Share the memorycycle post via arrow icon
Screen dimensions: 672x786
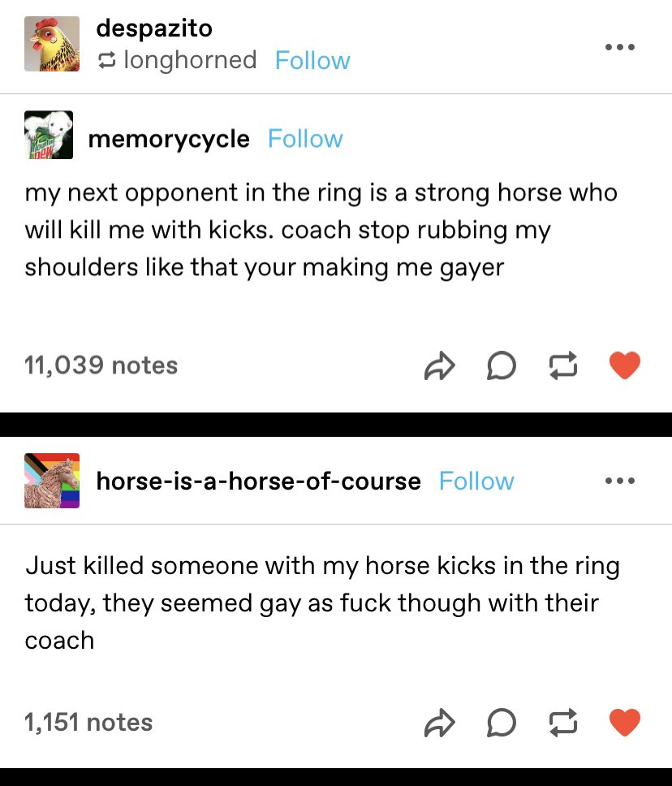pos(440,366)
